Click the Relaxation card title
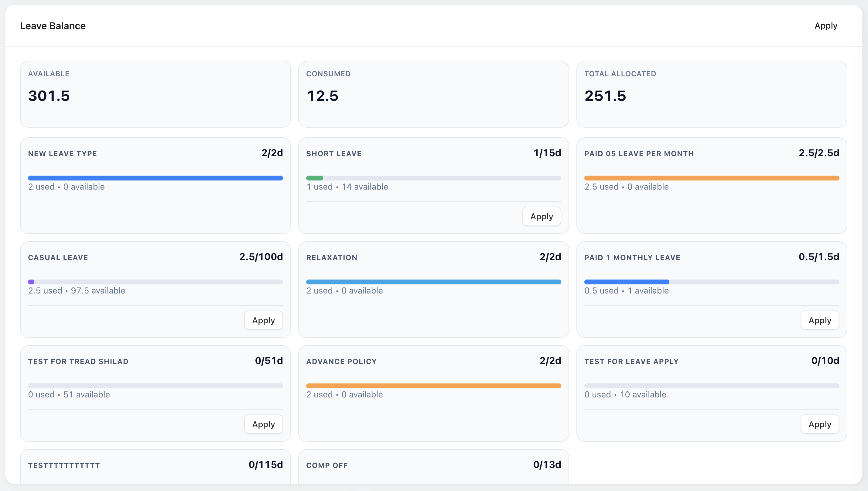 (332, 258)
